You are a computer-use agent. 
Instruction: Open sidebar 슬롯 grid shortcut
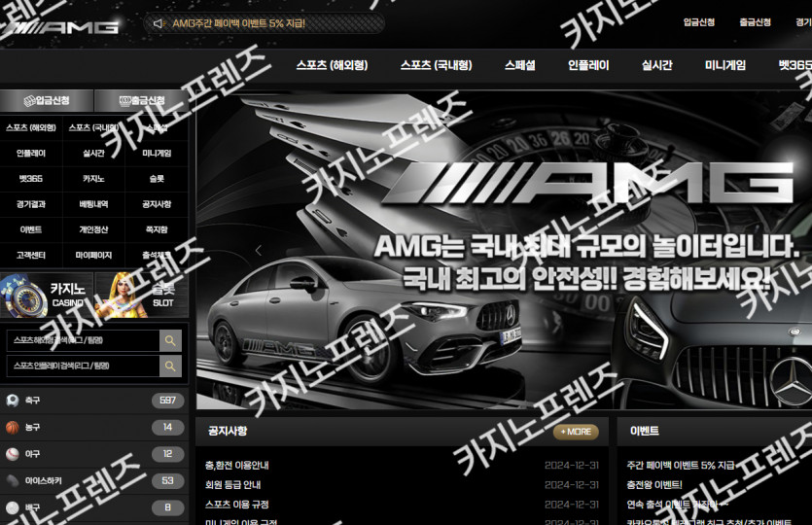coord(157,179)
